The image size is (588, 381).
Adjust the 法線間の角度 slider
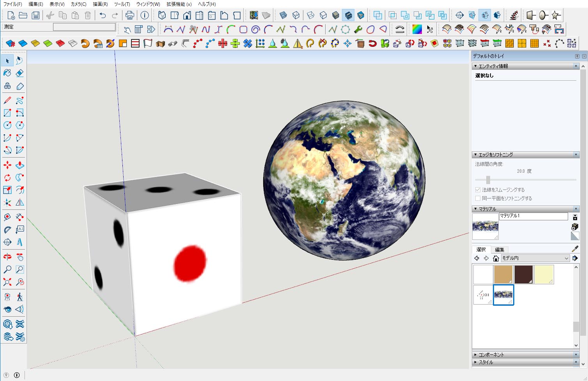point(488,180)
